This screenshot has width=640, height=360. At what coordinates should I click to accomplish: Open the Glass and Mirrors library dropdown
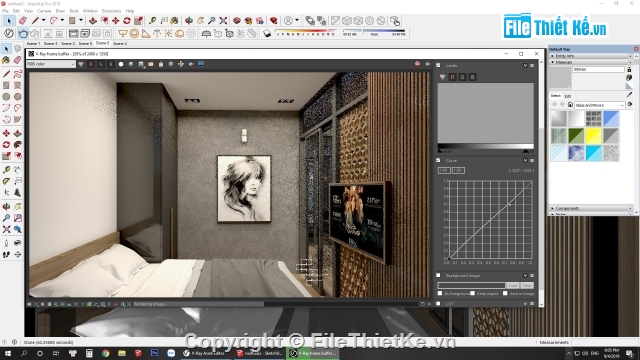600,105
